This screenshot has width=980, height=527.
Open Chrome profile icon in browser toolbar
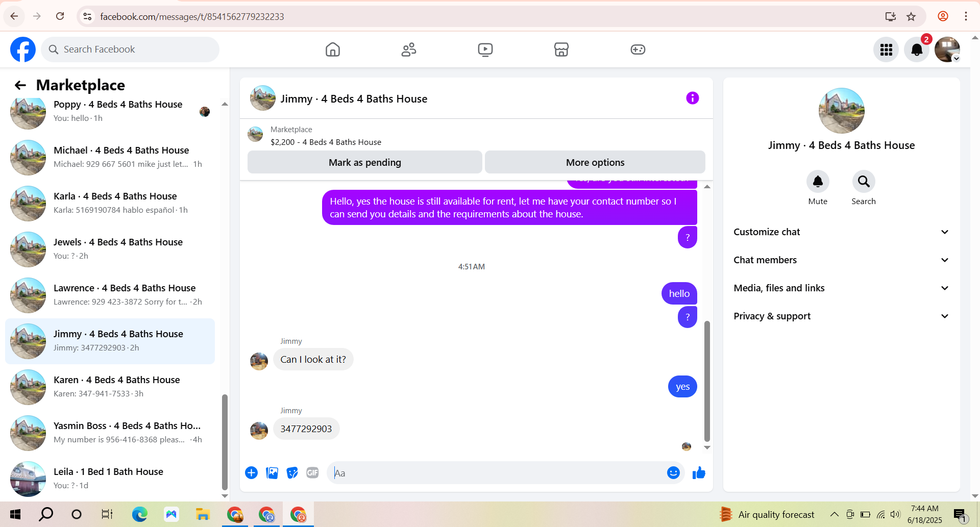[x=943, y=16]
